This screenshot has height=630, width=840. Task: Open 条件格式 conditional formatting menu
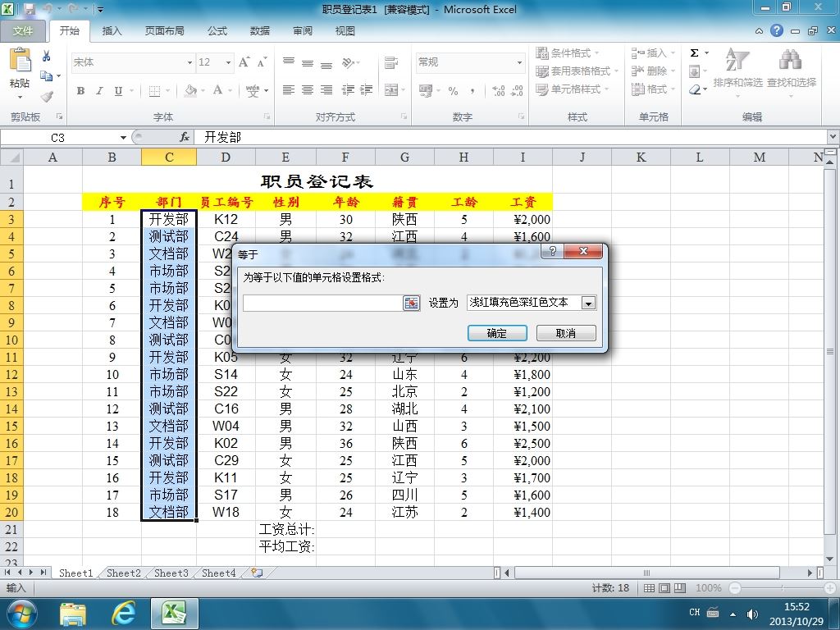(568, 52)
